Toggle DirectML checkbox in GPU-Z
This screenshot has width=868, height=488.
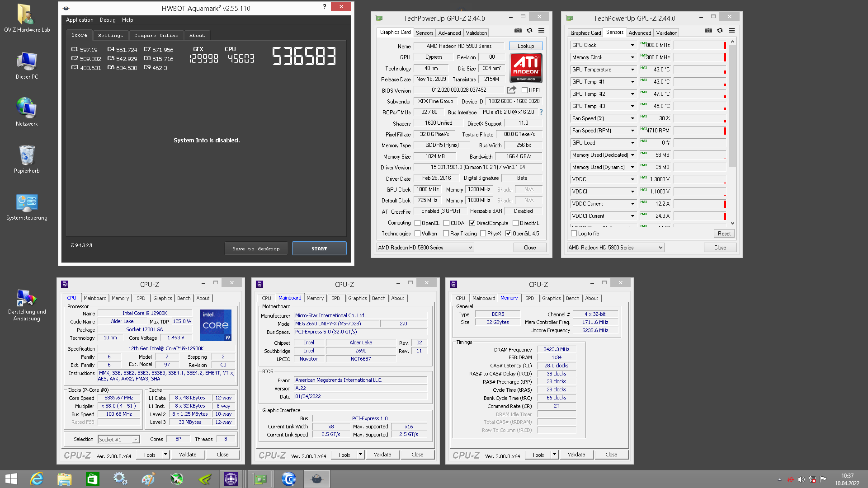[x=515, y=223]
